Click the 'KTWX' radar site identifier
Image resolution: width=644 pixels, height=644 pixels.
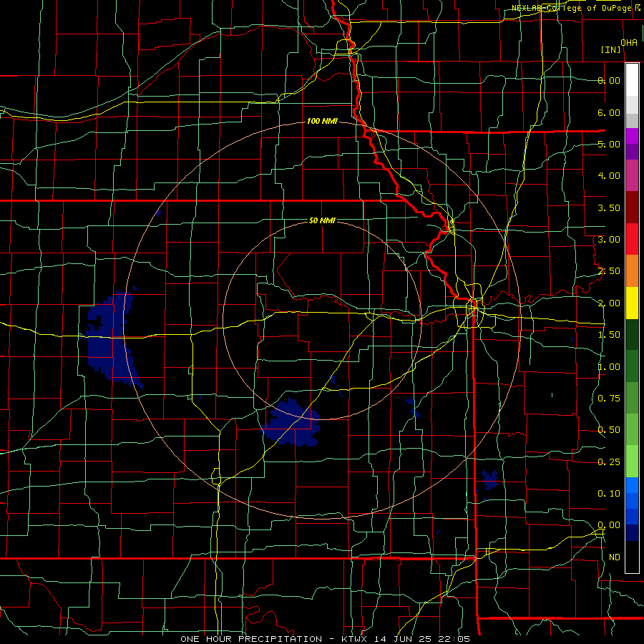(x=353, y=639)
